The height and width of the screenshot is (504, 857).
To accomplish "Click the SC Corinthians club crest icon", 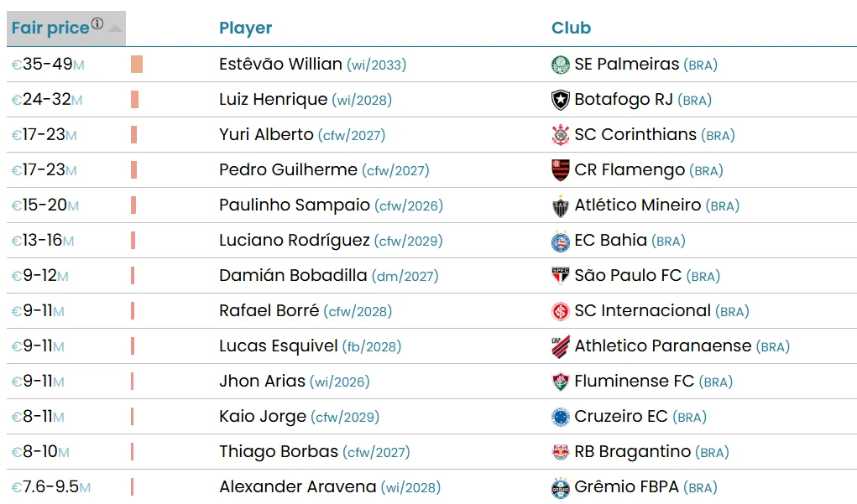I will pyautogui.click(x=560, y=135).
